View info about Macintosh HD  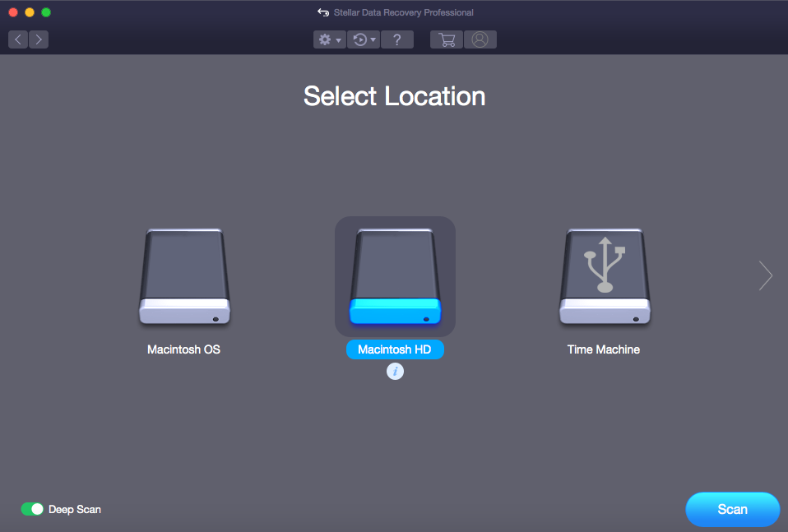[x=396, y=371]
